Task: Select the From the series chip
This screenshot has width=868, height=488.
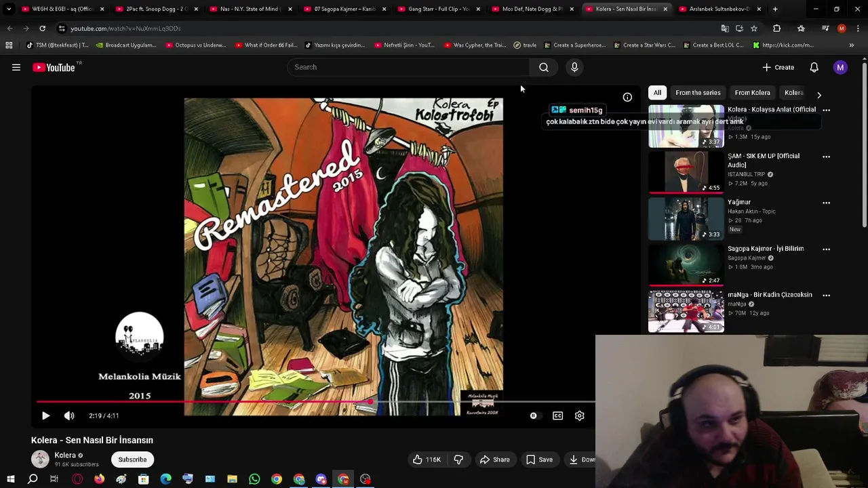Action: (698, 93)
